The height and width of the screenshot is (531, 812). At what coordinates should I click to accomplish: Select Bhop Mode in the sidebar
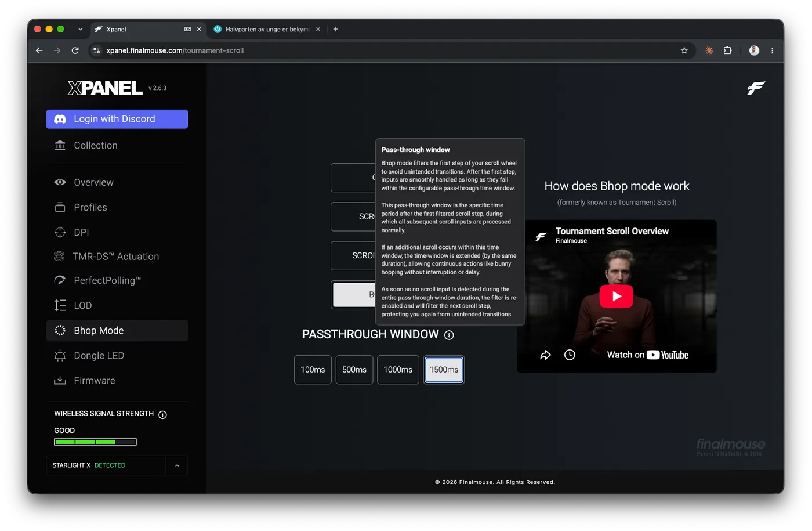[x=117, y=330]
